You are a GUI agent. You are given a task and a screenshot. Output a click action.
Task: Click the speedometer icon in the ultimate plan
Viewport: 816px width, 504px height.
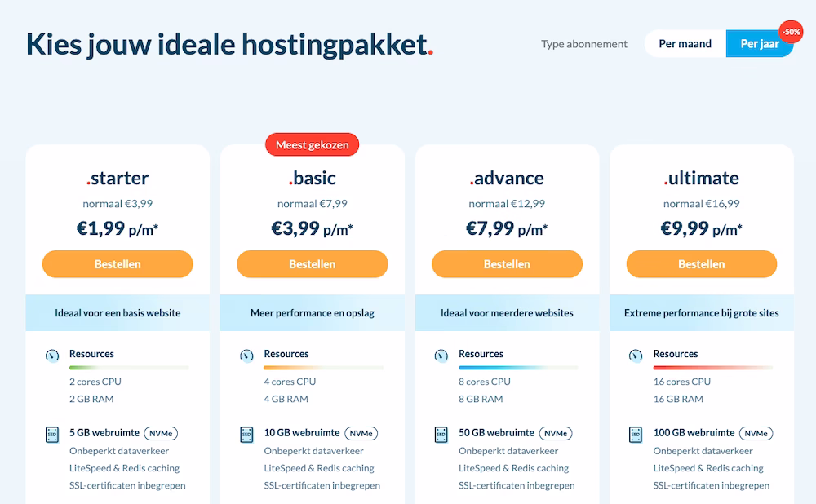coord(636,356)
